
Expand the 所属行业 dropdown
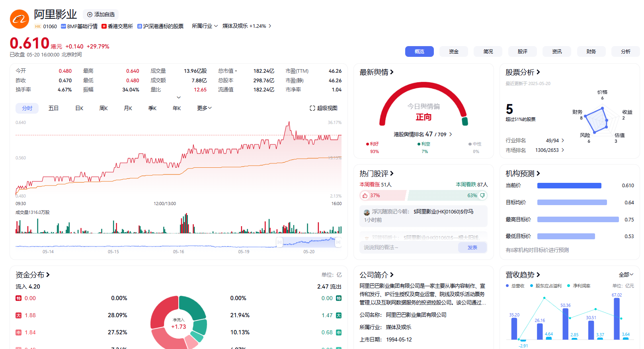[205, 26]
